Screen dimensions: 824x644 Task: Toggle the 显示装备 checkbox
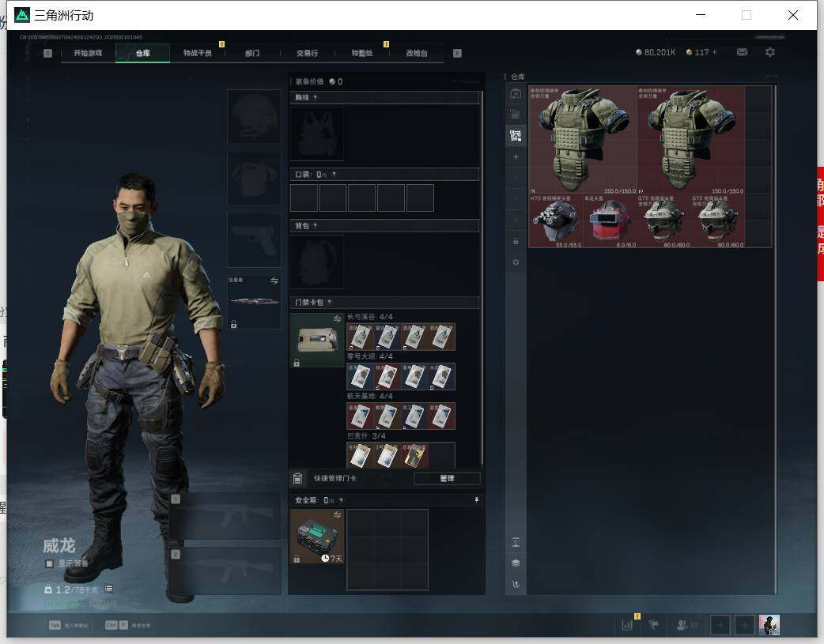(x=49, y=563)
